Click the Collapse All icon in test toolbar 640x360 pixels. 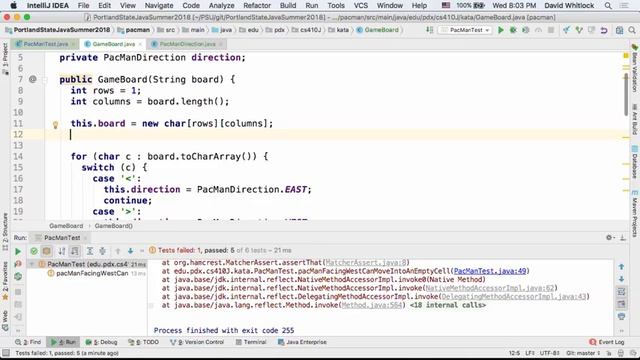pos(102,251)
